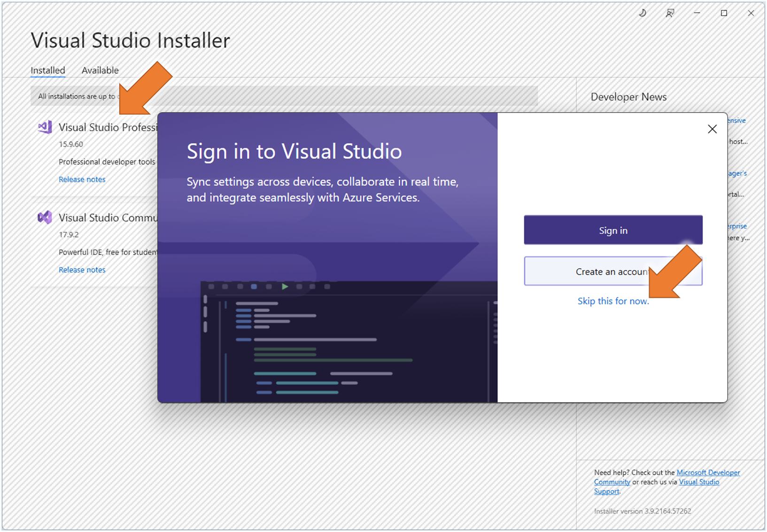Screen dimensions: 767x532
Task: Click the IDE code preview illustration
Action: [349, 341]
